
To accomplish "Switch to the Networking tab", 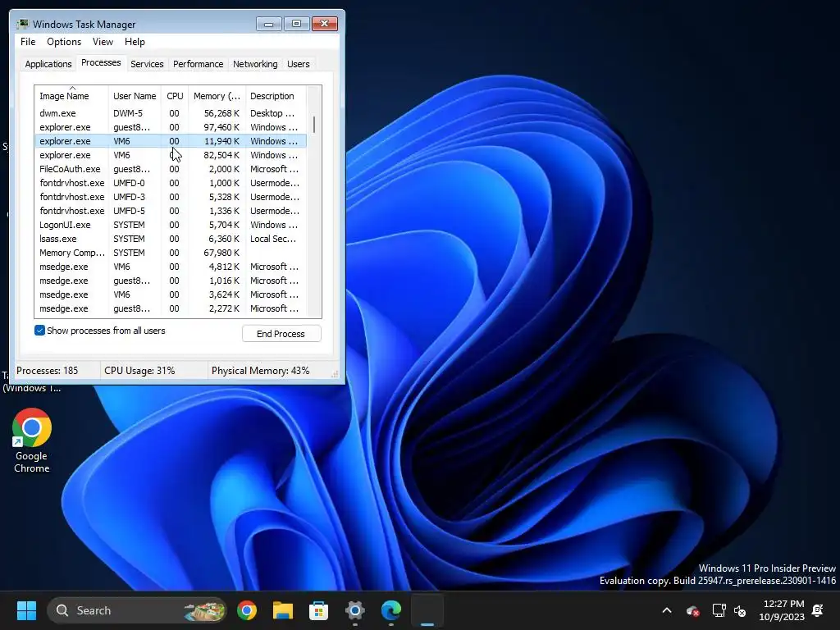I will 255,64.
